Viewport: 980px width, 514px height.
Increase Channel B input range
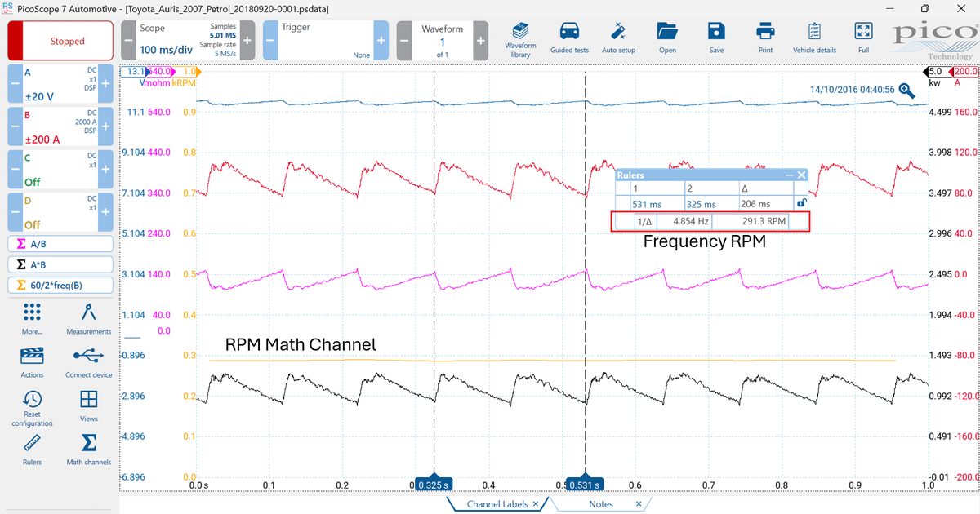click(105, 127)
